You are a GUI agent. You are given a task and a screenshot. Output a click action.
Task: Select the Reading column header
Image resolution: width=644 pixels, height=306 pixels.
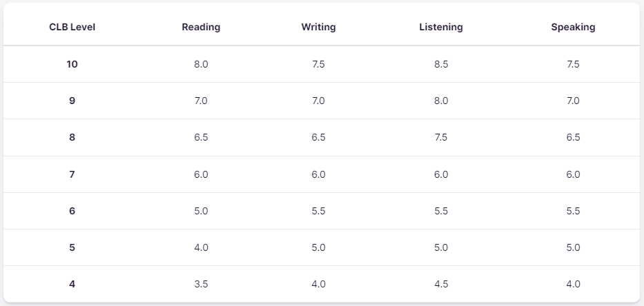pyautogui.click(x=201, y=27)
